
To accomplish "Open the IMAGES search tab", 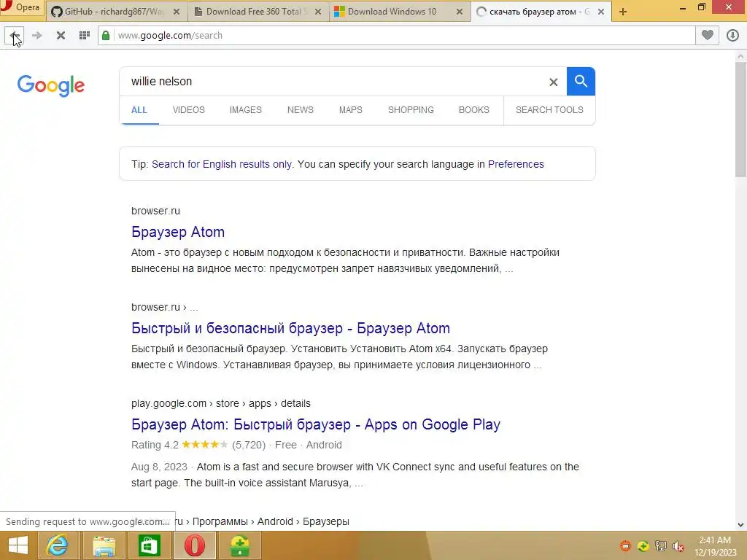I will (x=245, y=110).
